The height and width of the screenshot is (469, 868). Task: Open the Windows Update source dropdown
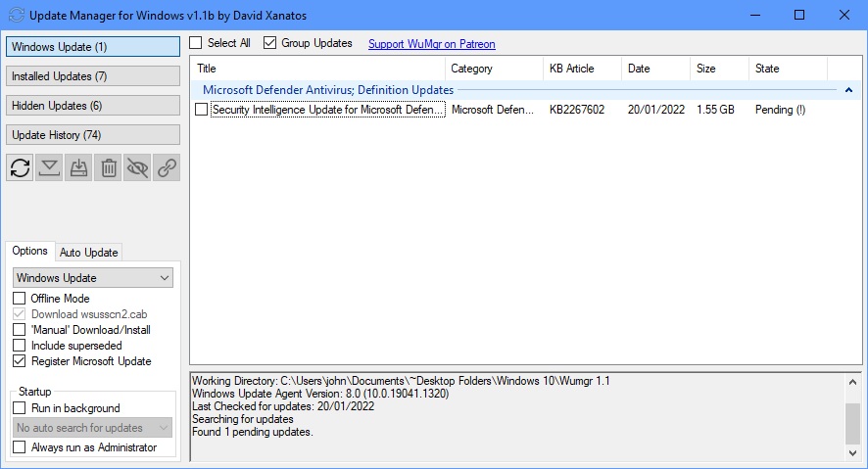tap(92, 278)
